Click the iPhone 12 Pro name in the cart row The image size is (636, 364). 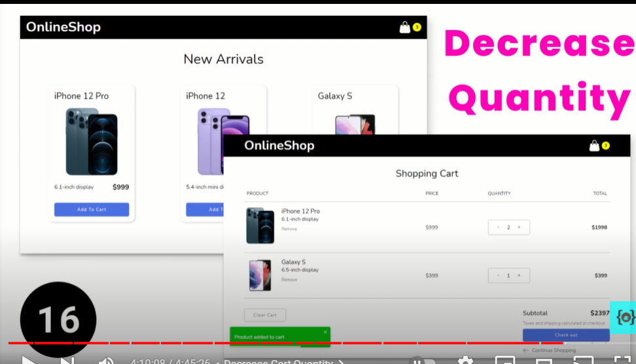pos(300,211)
